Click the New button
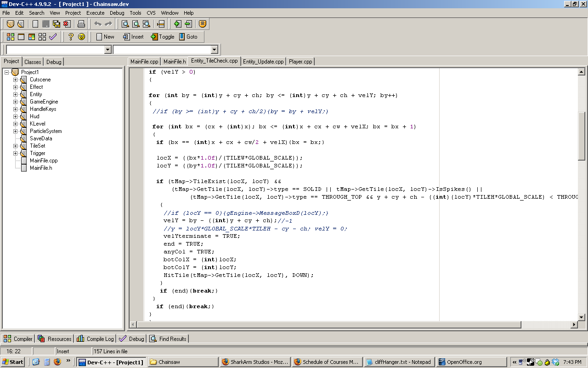 [105, 37]
